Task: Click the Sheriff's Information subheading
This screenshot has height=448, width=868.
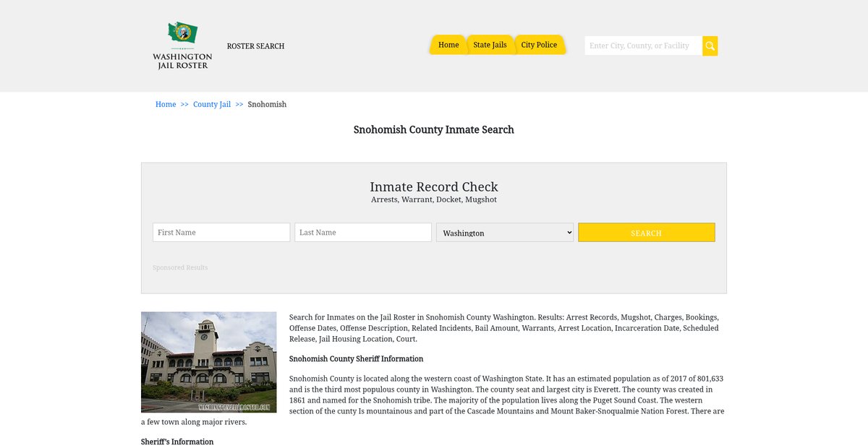Action: 177,441
